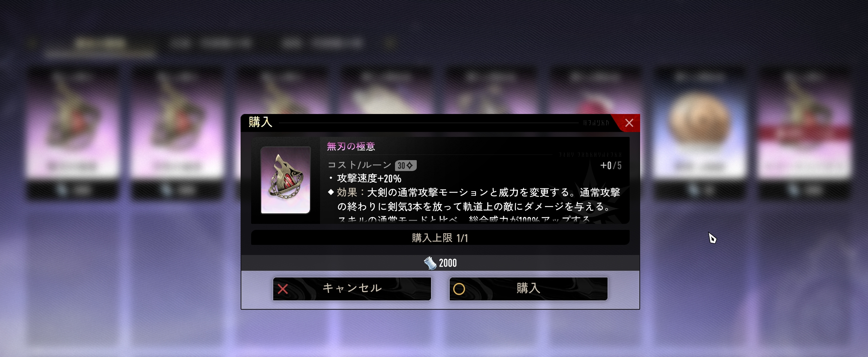Image resolution: width=868 pixels, height=357 pixels.
Task: Click the 購入 confirm button
Action: coord(528,288)
